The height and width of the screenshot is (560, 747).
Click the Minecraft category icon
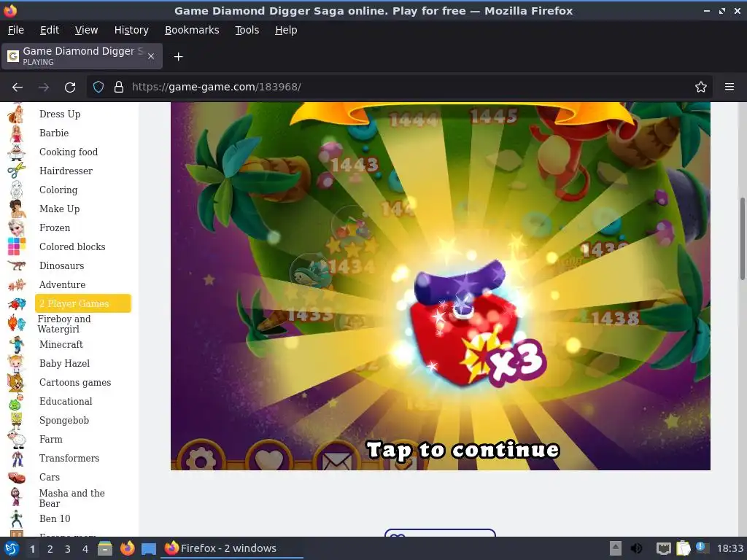click(16, 345)
